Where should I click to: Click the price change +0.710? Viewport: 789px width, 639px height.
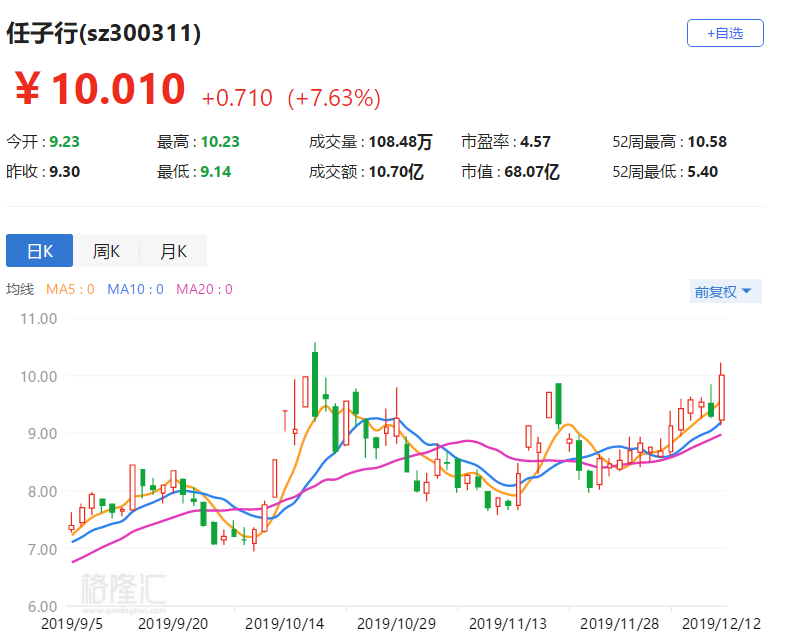237,98
